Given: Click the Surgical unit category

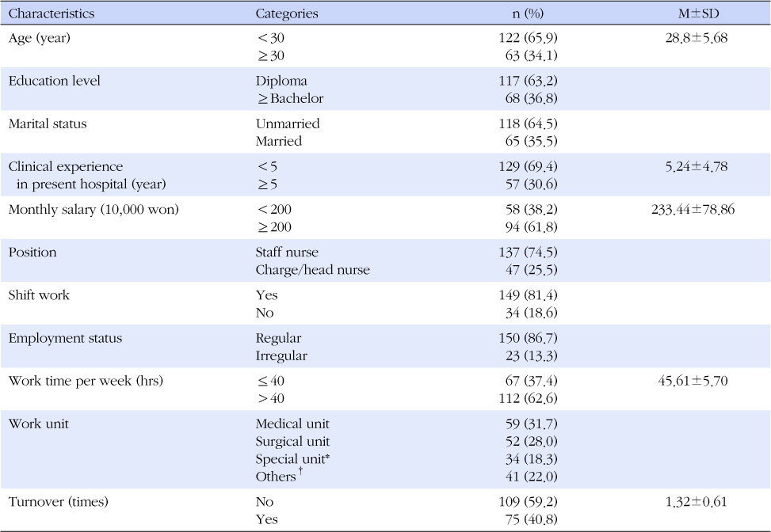Looking at the screenshot, I should 292,441.
